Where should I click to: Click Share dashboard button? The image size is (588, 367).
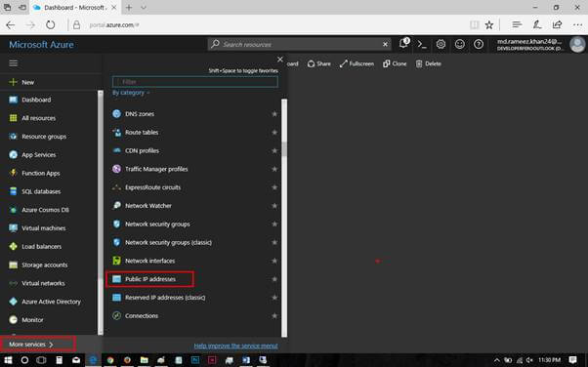pos(319,63)
